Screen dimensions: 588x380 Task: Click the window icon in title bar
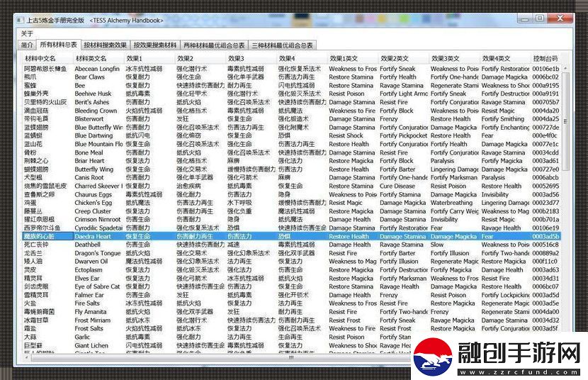tap(21, 21)
